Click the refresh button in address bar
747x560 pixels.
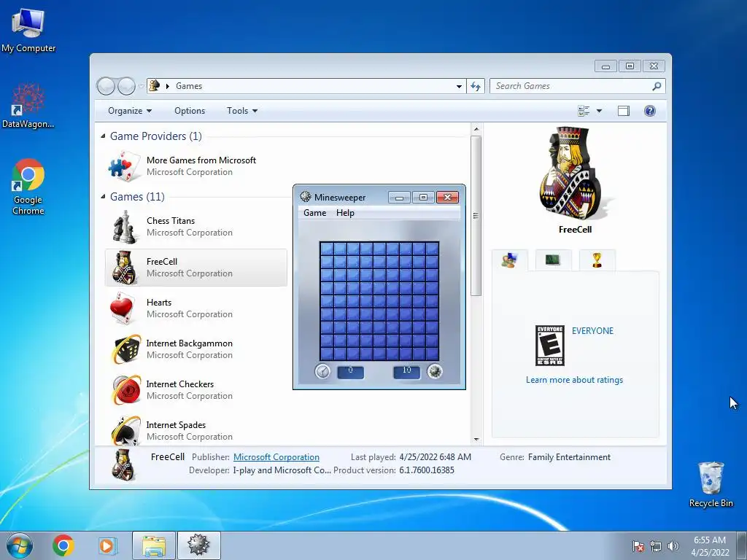click(476, 86)
